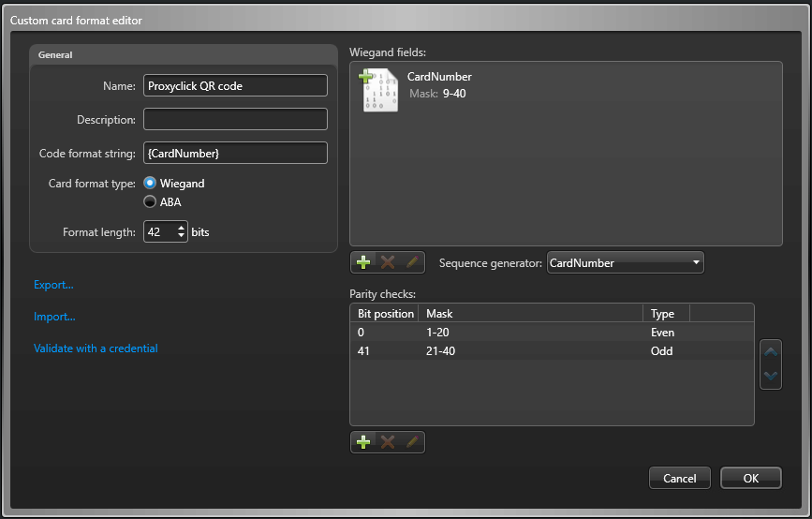The width and height of the screenshot is (812, 519).
Task: Click the Type column header
Action: 667,314
